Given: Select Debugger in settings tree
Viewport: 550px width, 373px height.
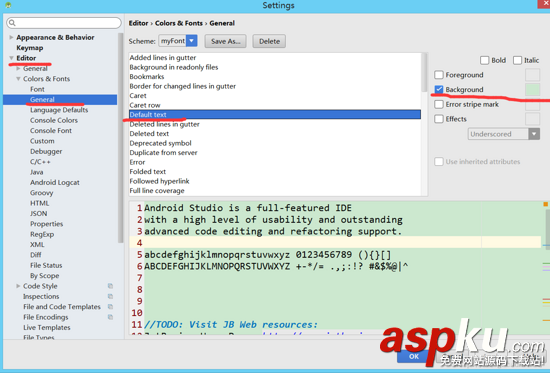Looking at the screenshot, I should point(46,152).
